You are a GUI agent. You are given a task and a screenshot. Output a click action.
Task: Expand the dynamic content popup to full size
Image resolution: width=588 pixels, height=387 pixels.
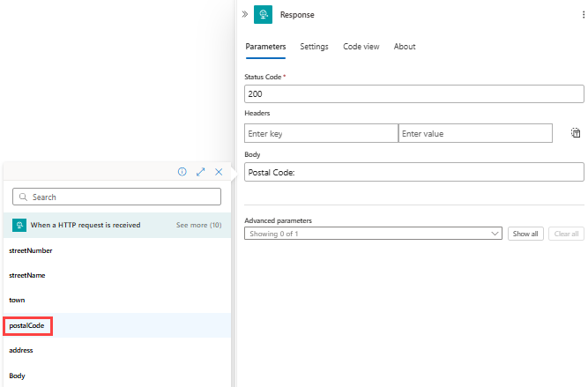200,172
